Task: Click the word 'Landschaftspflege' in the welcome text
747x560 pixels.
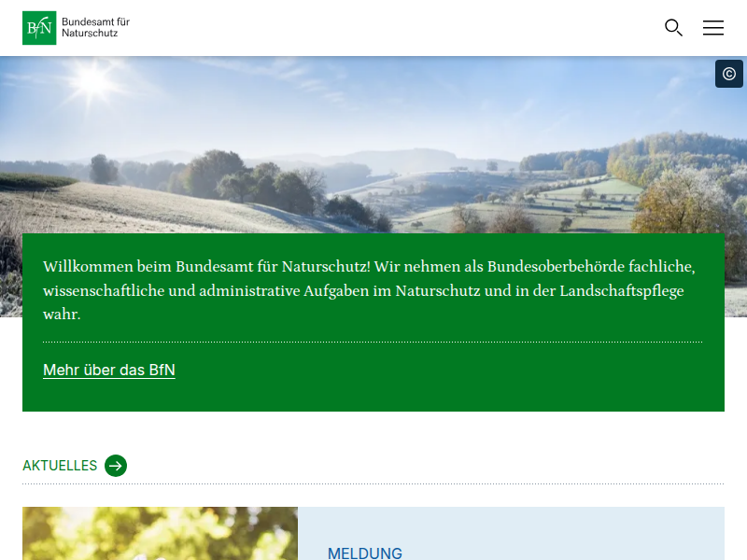Action: click(621, 290)
